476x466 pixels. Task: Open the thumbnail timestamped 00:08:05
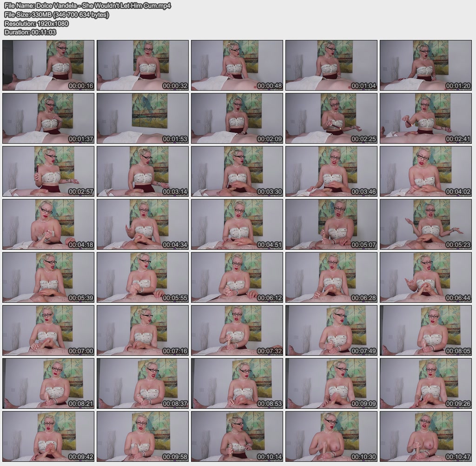[426, 330]
